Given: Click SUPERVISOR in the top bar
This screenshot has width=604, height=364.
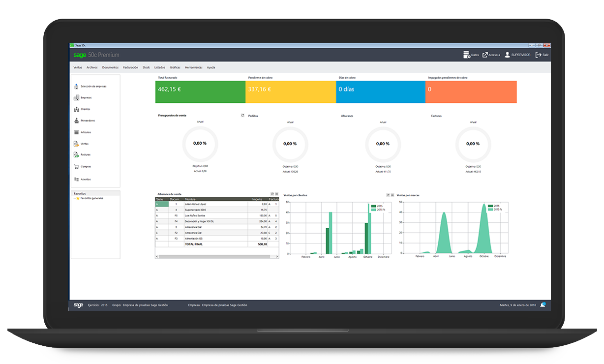Looking at the screenshot, I should [x=521, y=55].
